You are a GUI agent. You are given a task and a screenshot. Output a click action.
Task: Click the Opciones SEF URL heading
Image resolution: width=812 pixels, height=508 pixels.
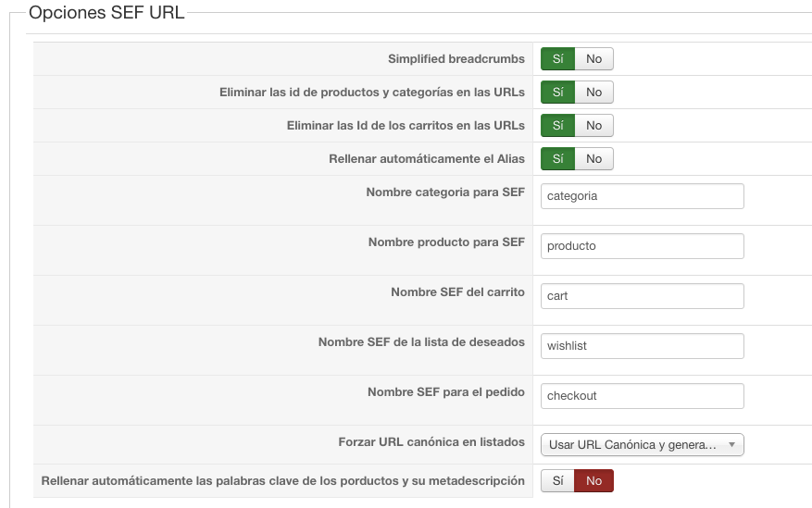coord(106,12)
